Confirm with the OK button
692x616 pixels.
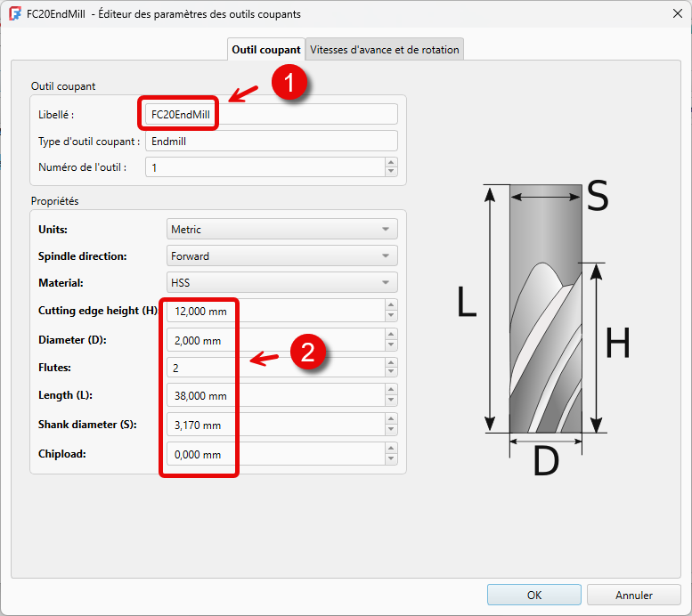pos(534,595)
